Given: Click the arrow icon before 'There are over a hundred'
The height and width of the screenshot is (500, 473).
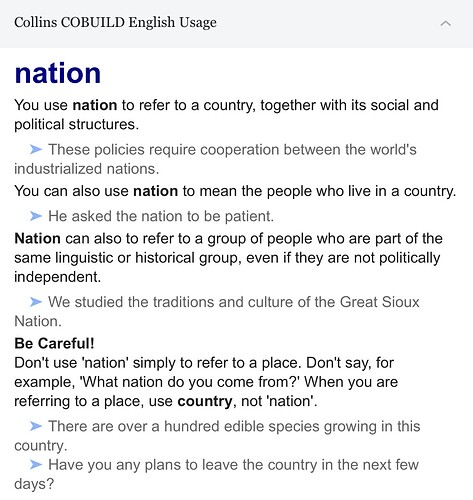Looking at the screenshot, I should click(36, 426).
